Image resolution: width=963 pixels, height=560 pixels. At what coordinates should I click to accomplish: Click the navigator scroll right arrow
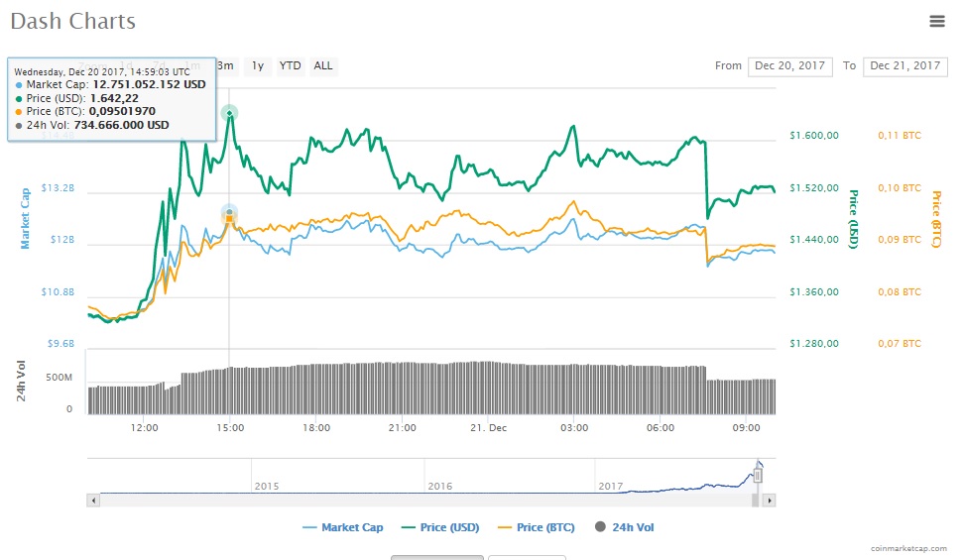pos(769,501)
